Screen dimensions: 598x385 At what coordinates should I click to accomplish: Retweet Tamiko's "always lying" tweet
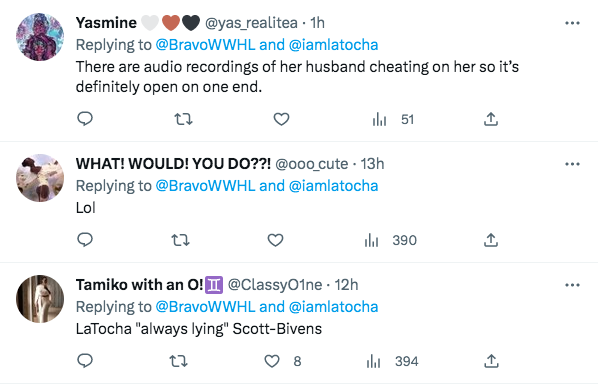pos(178,361)
